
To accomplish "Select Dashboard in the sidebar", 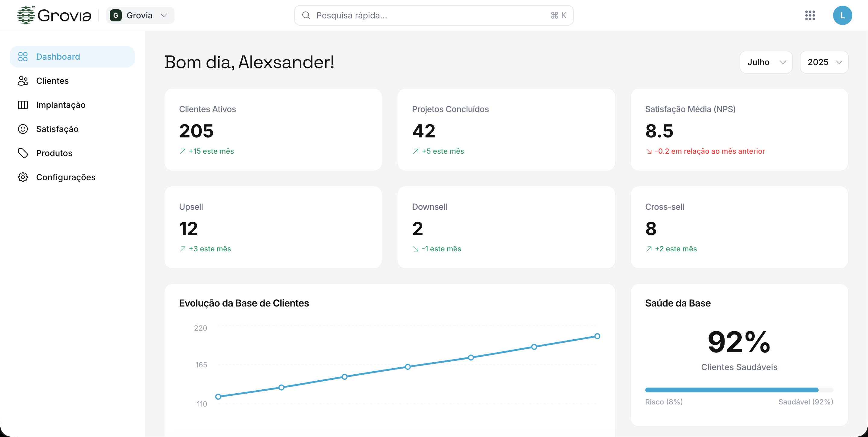I will point(72,57).
